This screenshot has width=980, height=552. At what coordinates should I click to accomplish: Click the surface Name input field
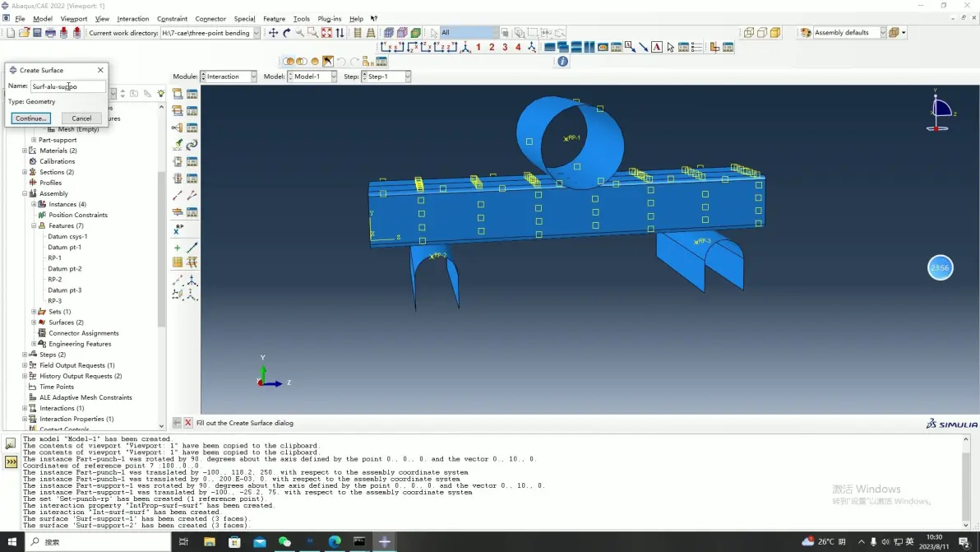tap(67, 86)
